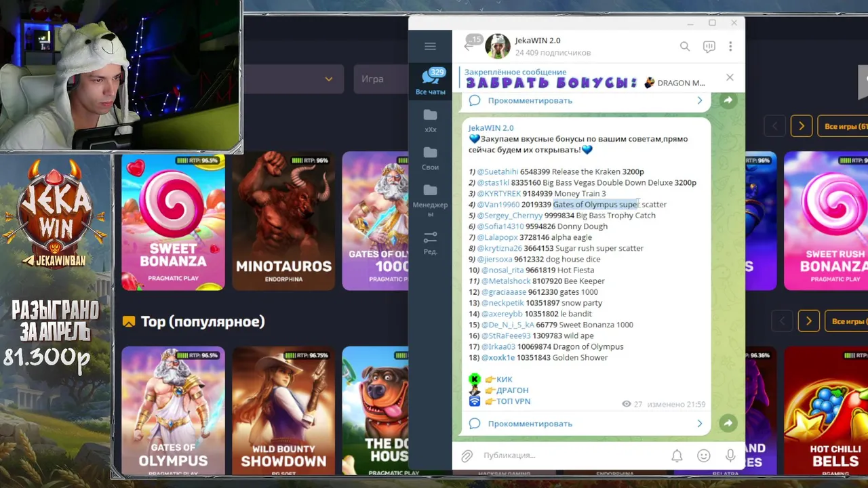Open the Minotauros game card
868x488 pixels.
pos(283,221)
